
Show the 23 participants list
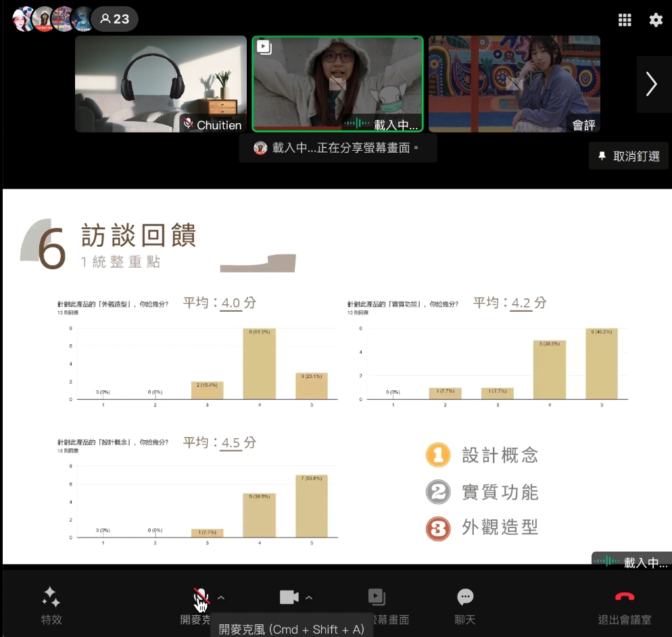[114, 19]
